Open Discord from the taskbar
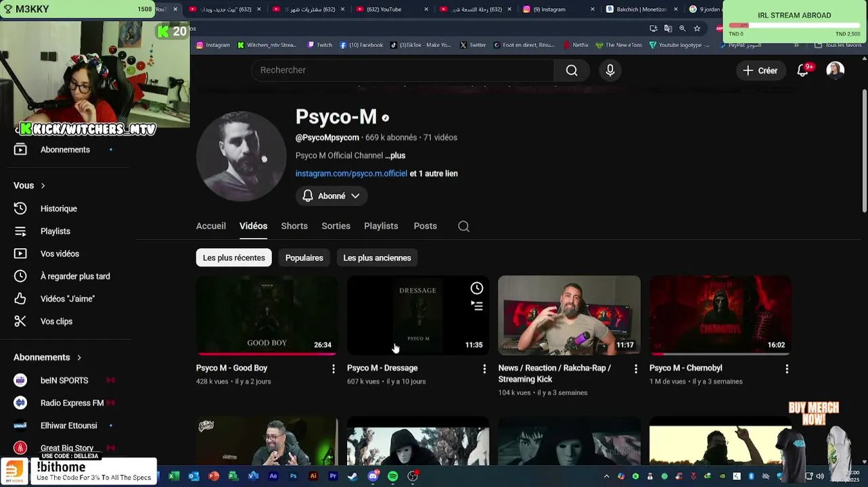 click(373, 476)
